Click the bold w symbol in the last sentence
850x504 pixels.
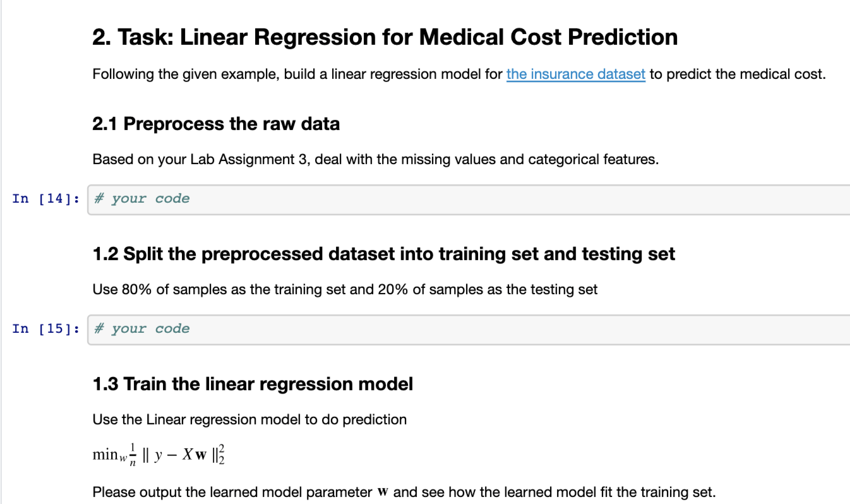383,492
